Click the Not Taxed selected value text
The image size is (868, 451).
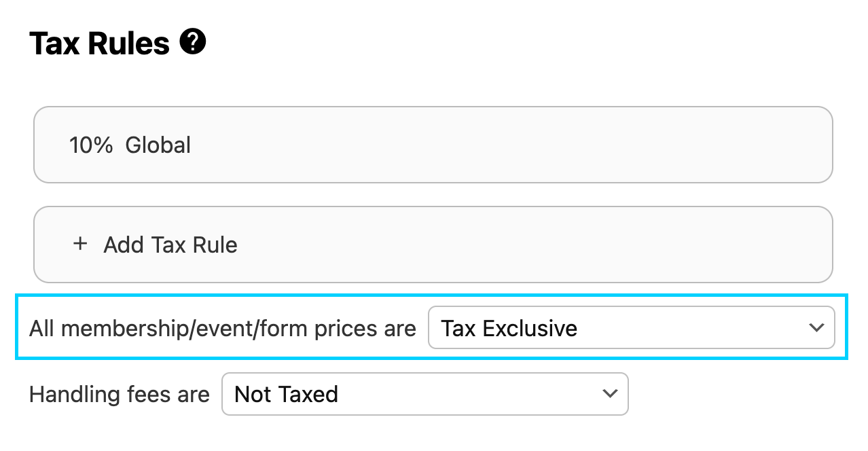286,394
